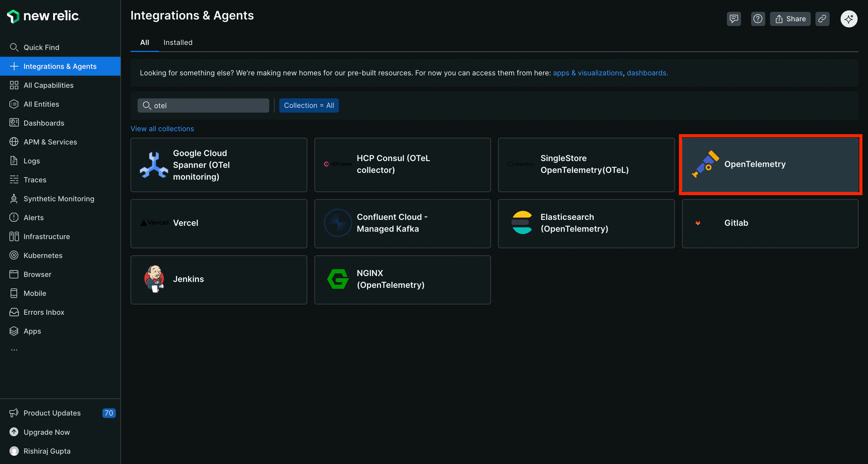
Task: Open Rishiraj Gupta user avatar
Action: point(14,451)
